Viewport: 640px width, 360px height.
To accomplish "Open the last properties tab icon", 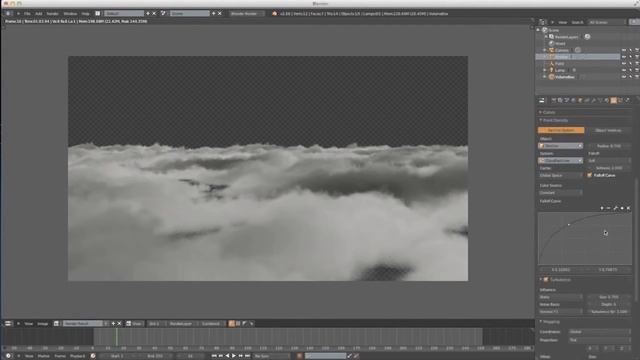I will [627, 100].
